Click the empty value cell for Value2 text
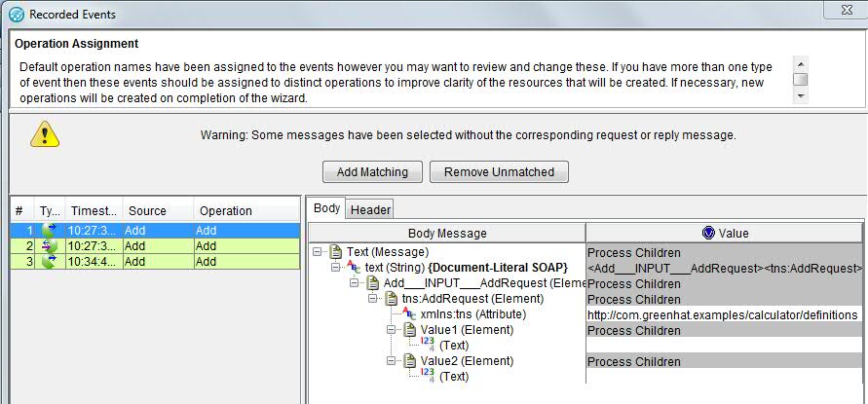This screenshot has height=404, width=868. (x=725, y=377)
